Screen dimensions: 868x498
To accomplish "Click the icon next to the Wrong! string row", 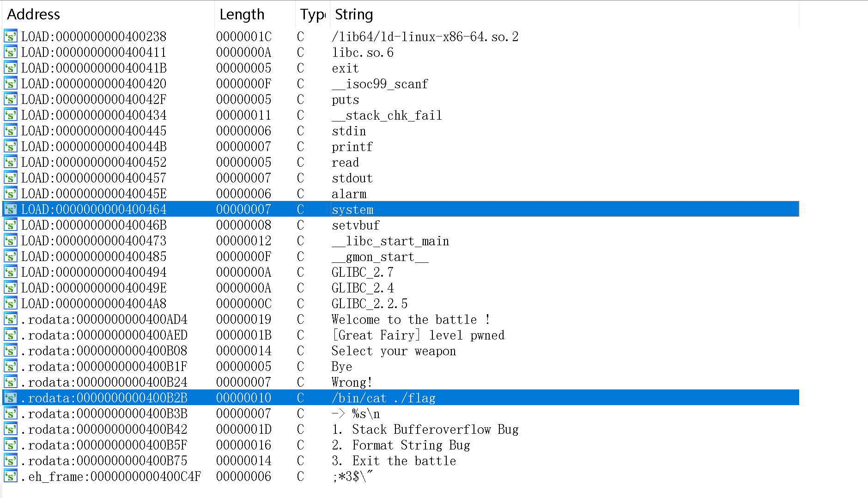I will pyautogui.click(x=10, y=382).
